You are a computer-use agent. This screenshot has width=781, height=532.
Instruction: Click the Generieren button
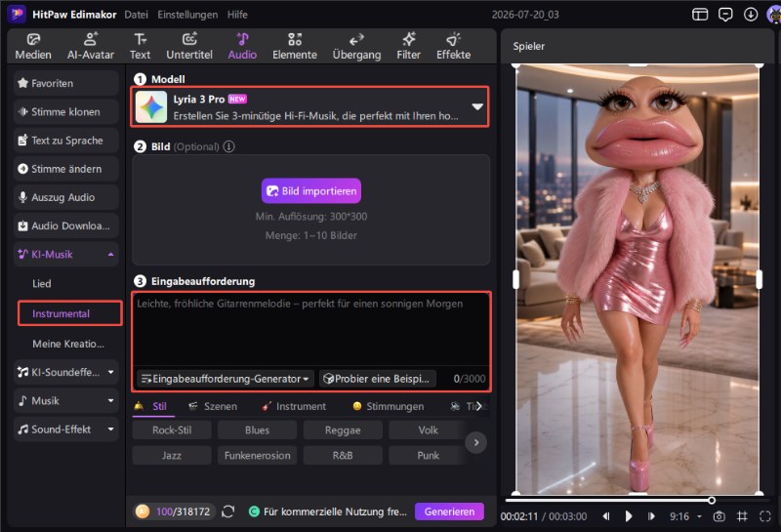tap(449, 512)
